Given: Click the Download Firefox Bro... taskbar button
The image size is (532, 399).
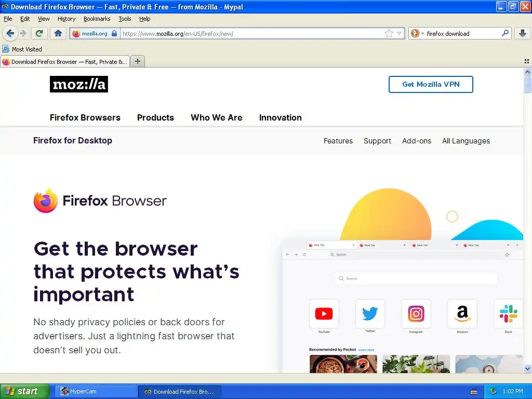Looking at the screenshot, I should (x=180, y=392).
